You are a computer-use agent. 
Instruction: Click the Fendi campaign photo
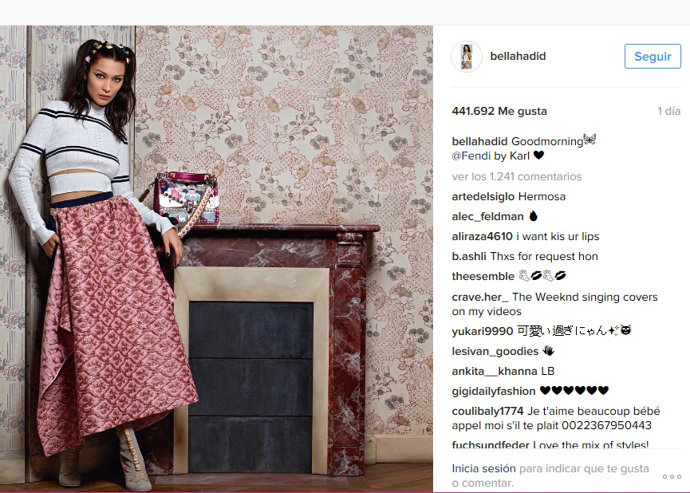216,258
